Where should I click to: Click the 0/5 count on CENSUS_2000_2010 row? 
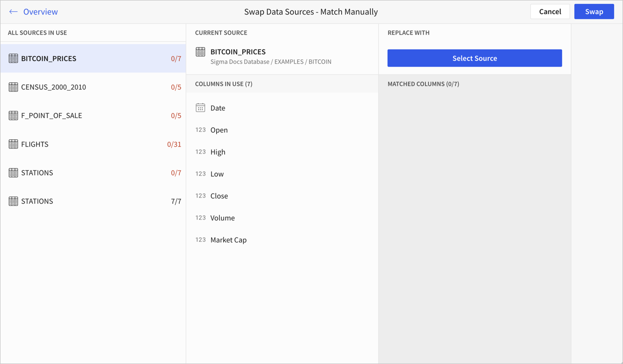coord(176,87)
